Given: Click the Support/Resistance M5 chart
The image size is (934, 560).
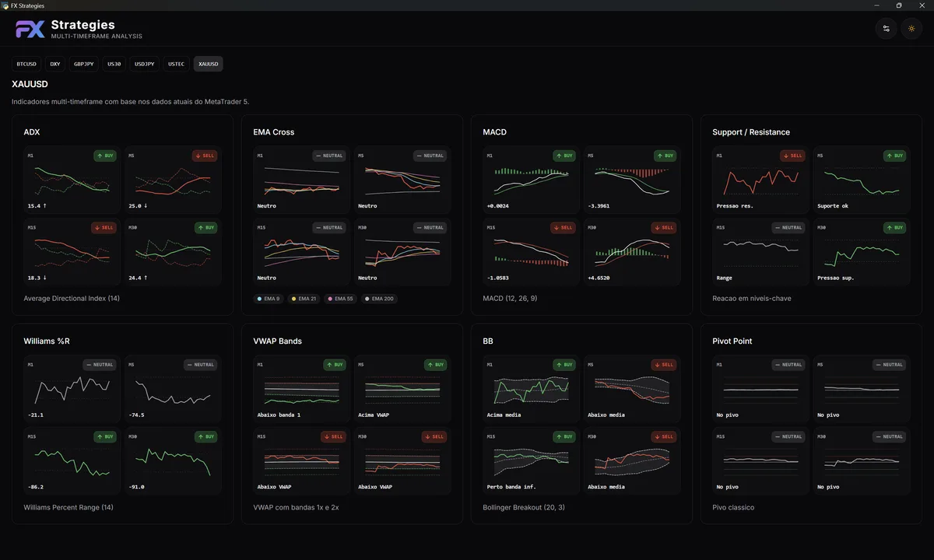Looking at the screenshot, I should [862, 180].
